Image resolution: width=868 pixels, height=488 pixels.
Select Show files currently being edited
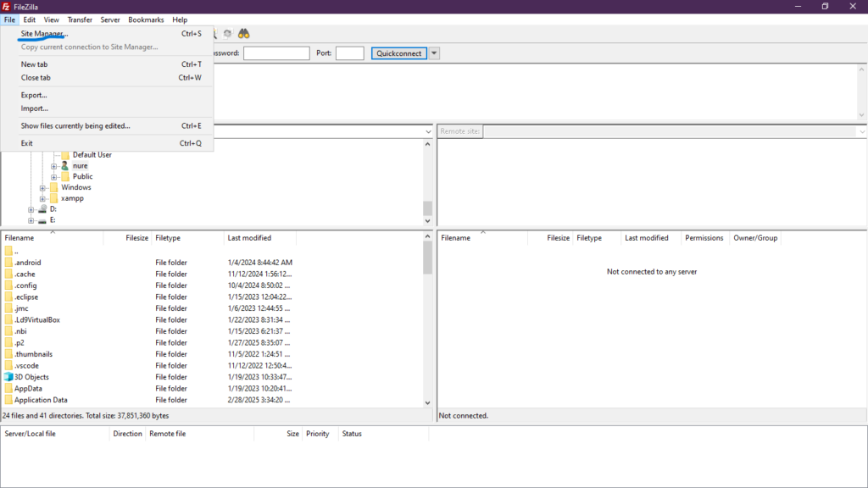(x=108, y=126)
